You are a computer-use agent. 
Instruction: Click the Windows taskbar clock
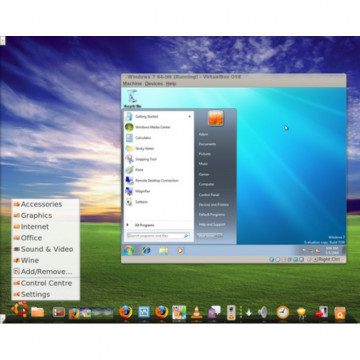332,250
